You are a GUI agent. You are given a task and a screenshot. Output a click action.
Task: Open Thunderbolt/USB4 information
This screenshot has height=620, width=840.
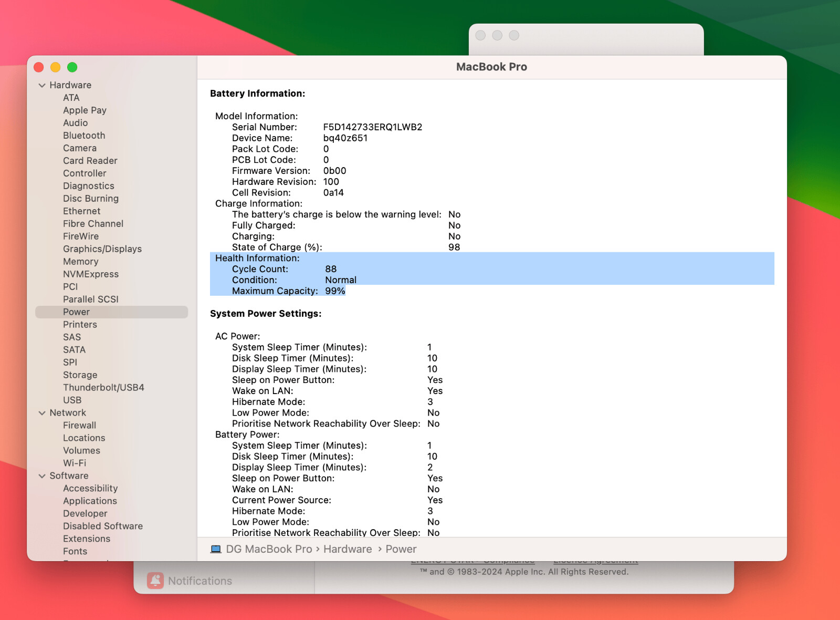(103, 388)
